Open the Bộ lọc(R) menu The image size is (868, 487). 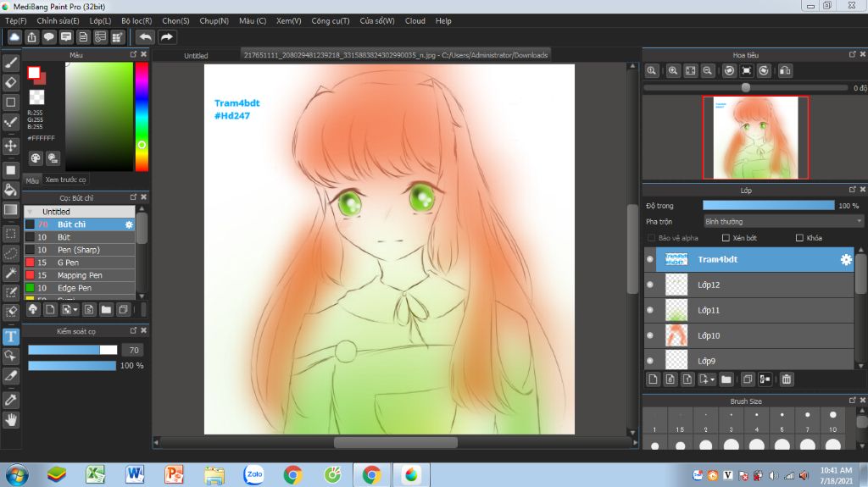click(136, 21)
